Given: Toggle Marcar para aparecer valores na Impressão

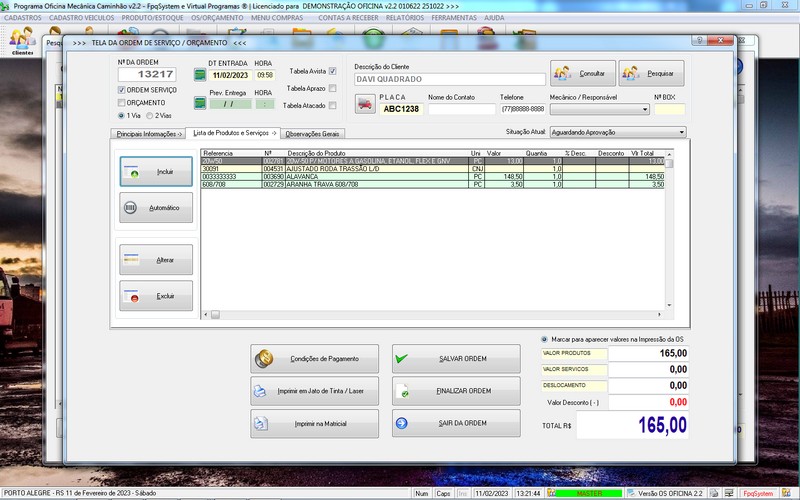Looking at the screenshot, I should tap(544, 339).
